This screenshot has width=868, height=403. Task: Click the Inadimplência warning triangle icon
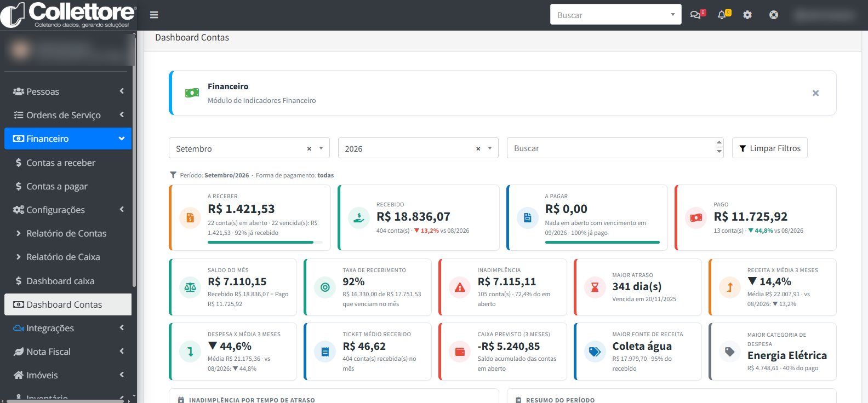460,287
